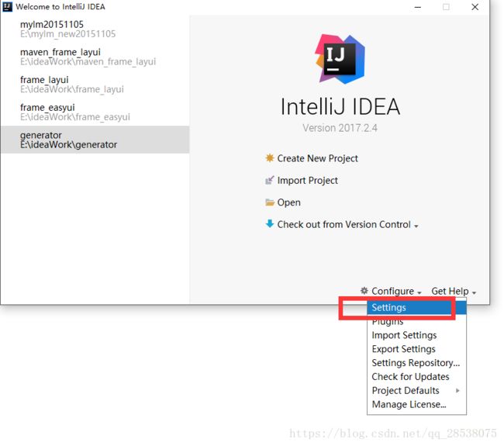Image resolution: width=504 pixels, height=446 pixels.
Task: Click the Open link
Action: click(288, 202)
